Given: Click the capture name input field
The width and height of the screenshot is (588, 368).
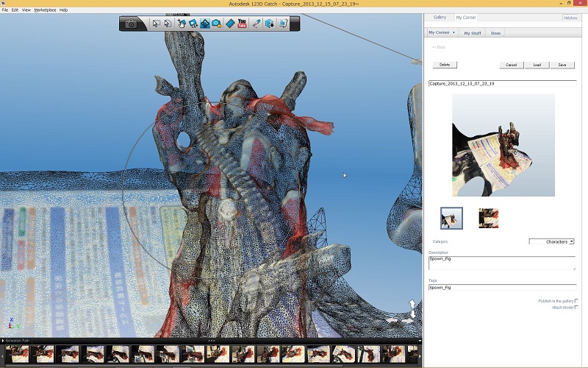Looking at the screenshot, I should click(502, 83).
